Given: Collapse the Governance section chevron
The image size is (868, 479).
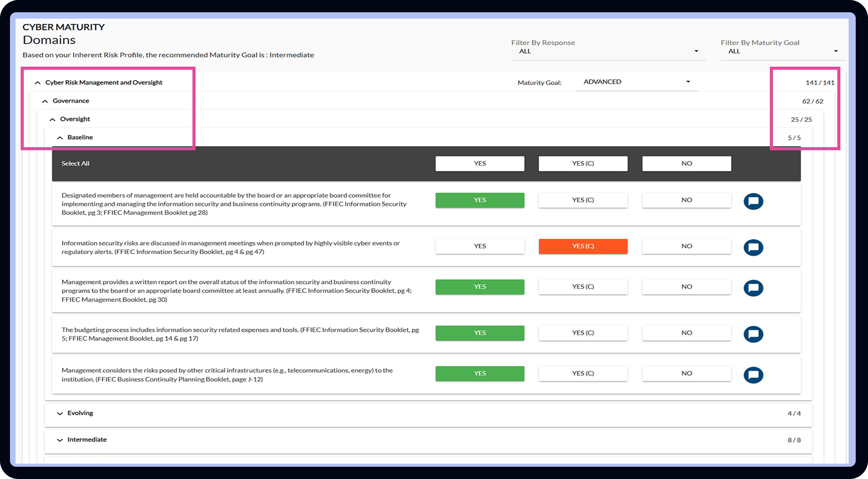Looking at the screenshot, I should (x=45, y=101).
